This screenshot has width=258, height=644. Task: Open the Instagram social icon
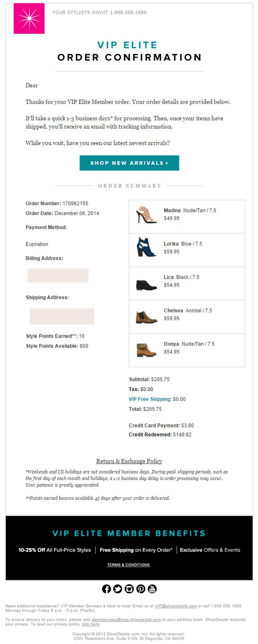point(129,589)
